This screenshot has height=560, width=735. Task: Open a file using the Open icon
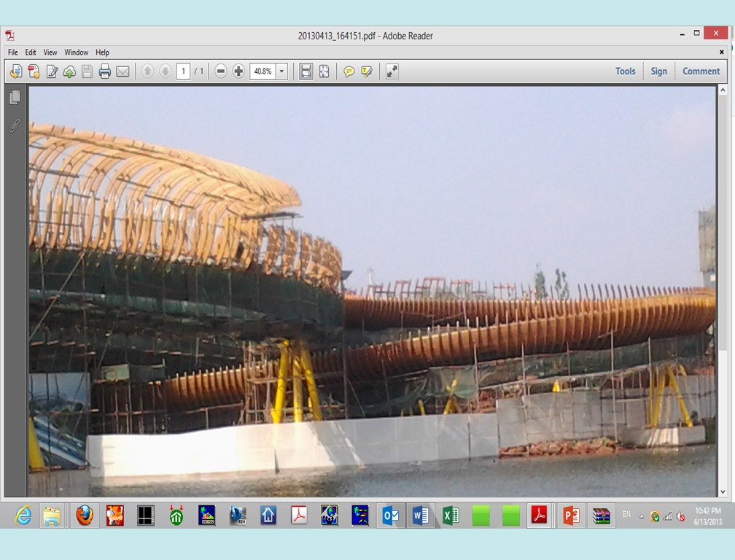(x=15, y=71)
